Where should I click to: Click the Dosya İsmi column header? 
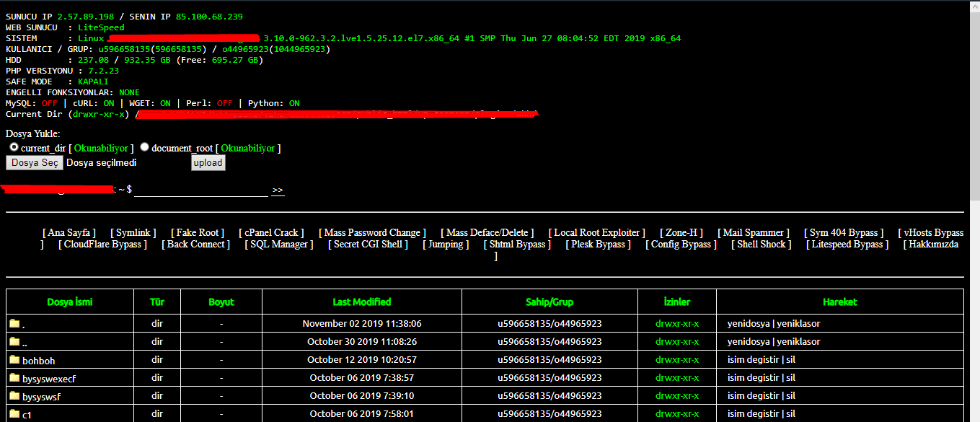tap(70, 302)
